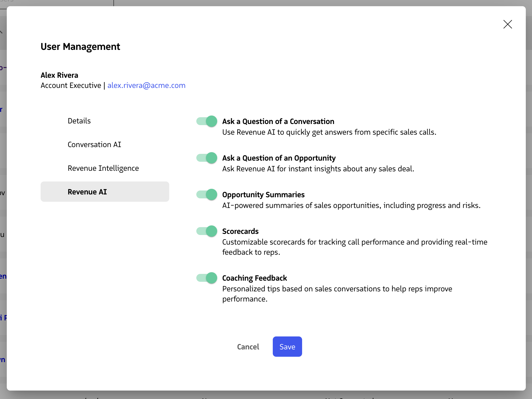Image resolution: width=532 pixels, height=399 pixels.
Task: Disable the Scorecards switch
Action: pos(207,231)
